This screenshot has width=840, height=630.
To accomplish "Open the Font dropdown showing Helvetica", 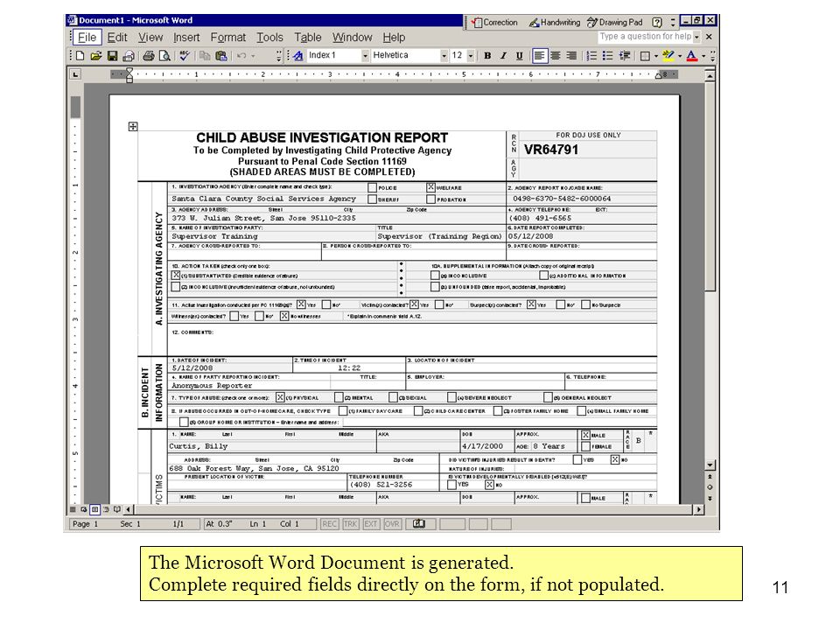I will pos(444,56).
